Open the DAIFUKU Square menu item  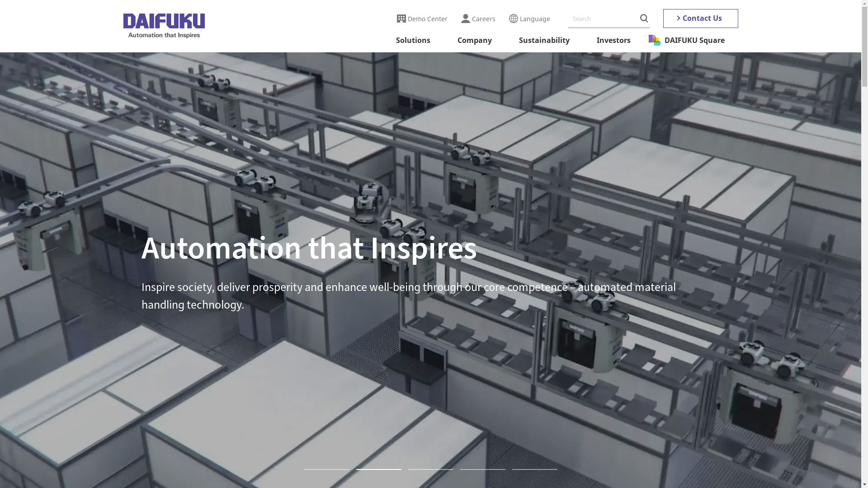(686, 40)
